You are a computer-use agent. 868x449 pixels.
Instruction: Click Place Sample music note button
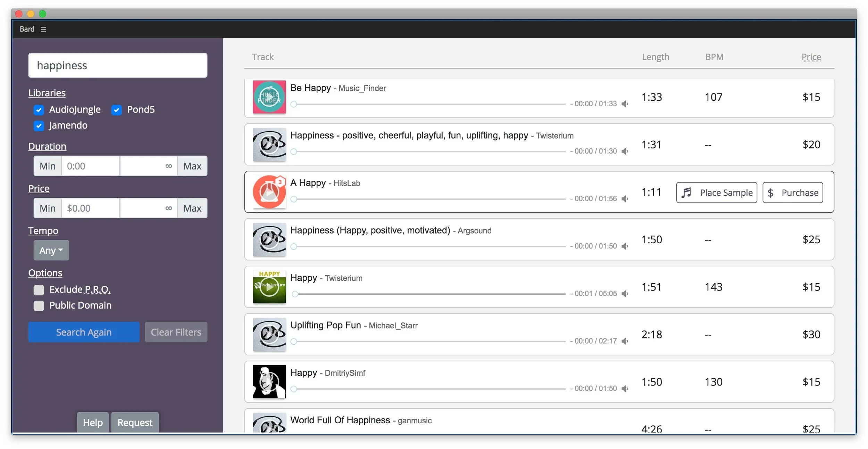[x=717, y=193]
